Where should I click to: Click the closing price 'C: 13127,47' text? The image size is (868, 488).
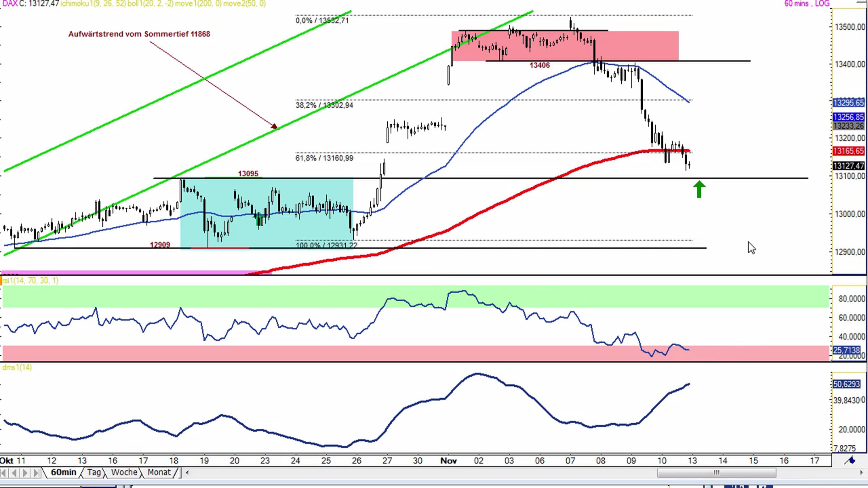[x=39, y=4]
